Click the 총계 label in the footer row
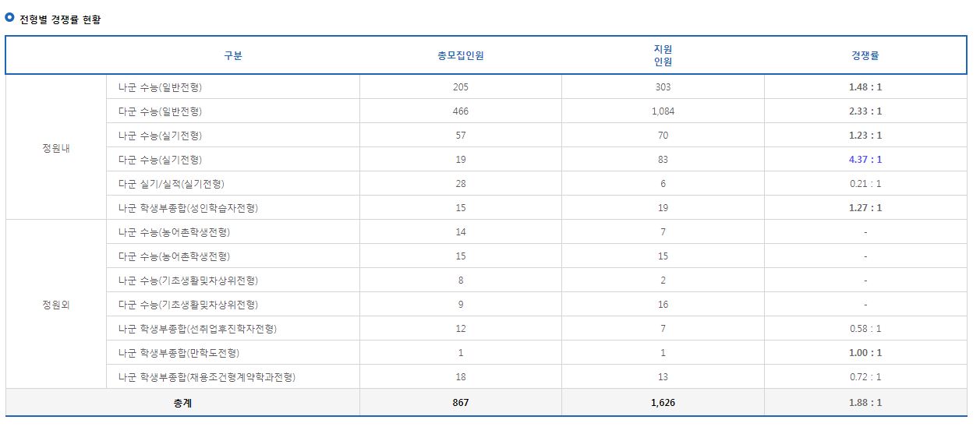The height and width of the screenshot is (427, 980). (182, 403)
